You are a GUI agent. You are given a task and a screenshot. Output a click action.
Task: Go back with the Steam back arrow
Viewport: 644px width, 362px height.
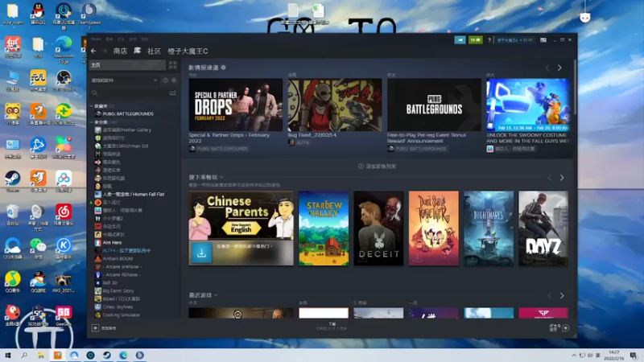93,51
